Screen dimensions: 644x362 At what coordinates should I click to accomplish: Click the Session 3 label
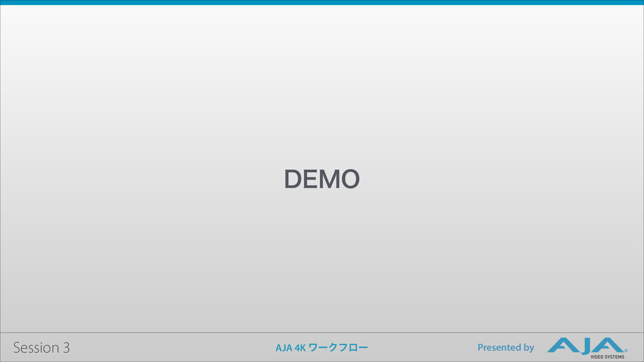[x=42, y=348]
